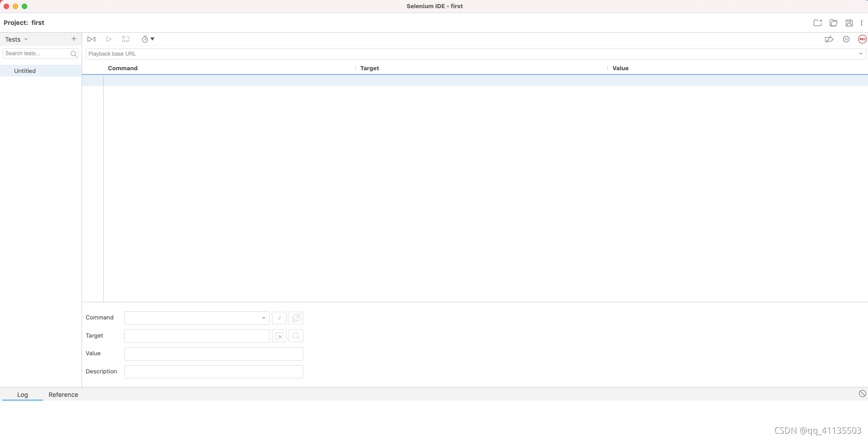Click the Target column header
This screenshot has width=868, height=440.
pyautogui.click(x=369, y=68)
